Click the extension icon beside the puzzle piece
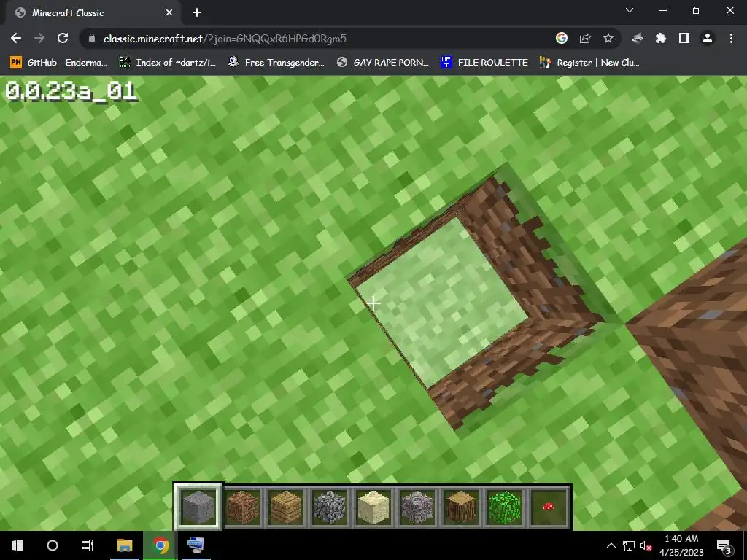The width and height of the screenshot is (747, 560). pos(638,38)
